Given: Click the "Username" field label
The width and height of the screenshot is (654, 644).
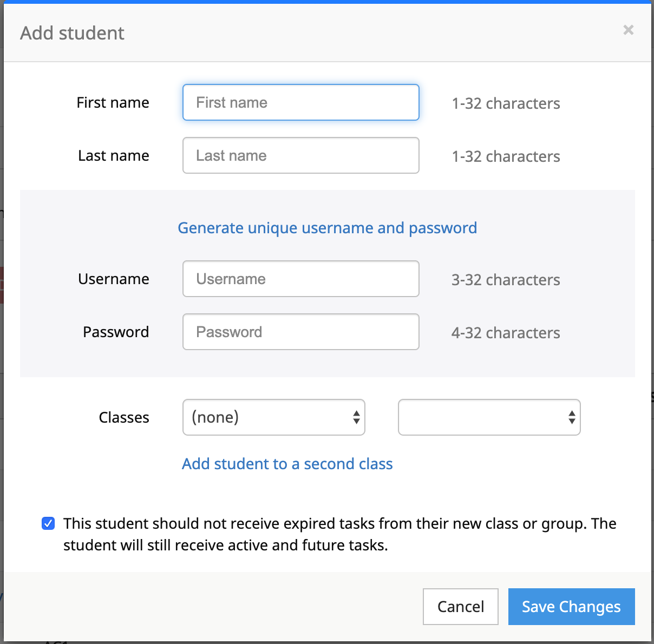Looking at the screenshot, I should point(114,279).
